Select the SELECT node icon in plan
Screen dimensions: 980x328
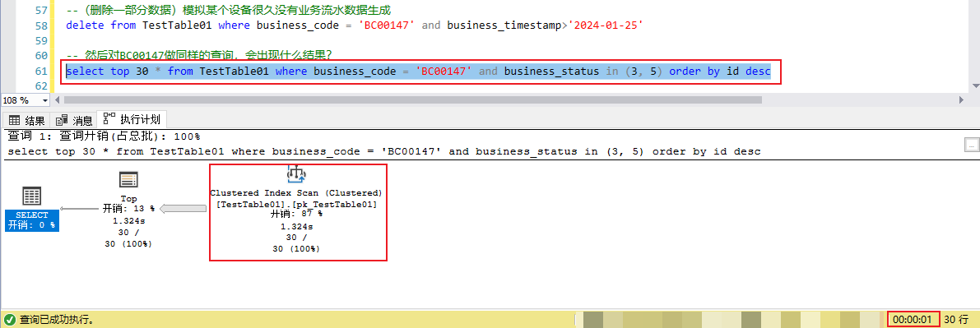[x=32, y=196]
